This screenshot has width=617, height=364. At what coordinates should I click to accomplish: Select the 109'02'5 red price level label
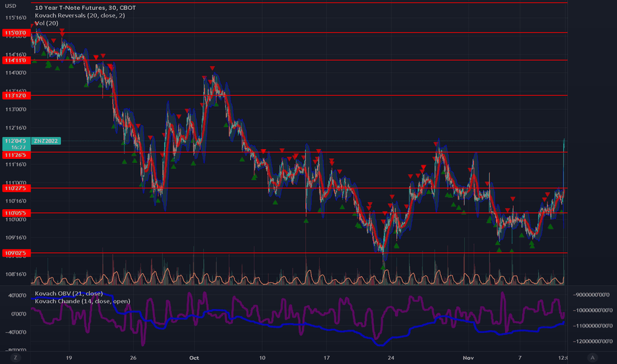tap(16, 253)
